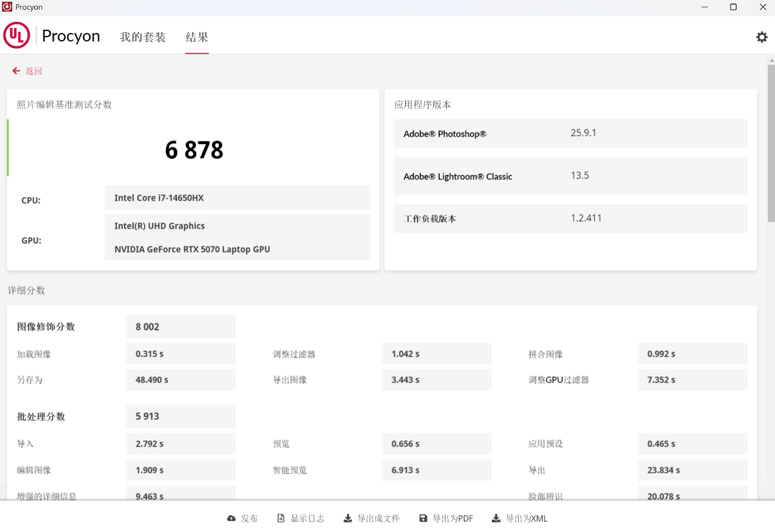This screenshot has height=532, width=775.
Task: Click the 导出 value 23.834 s
Action: pyautogui.click(x=693, y=470)
